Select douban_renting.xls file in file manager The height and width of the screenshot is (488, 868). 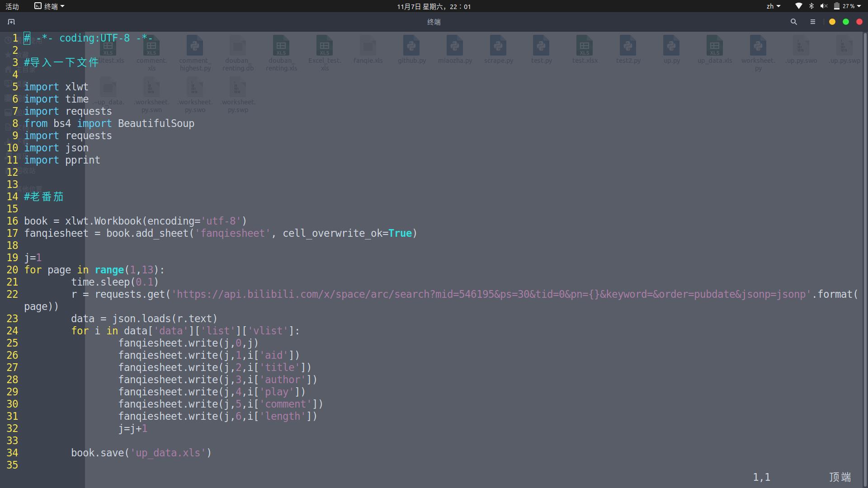tap(281, 53)
